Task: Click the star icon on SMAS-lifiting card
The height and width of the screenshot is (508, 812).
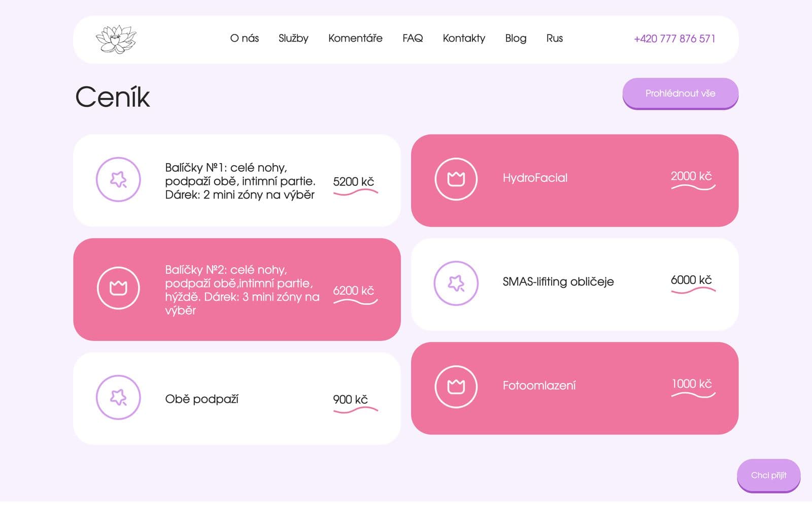Action: (x=456, y=283)
